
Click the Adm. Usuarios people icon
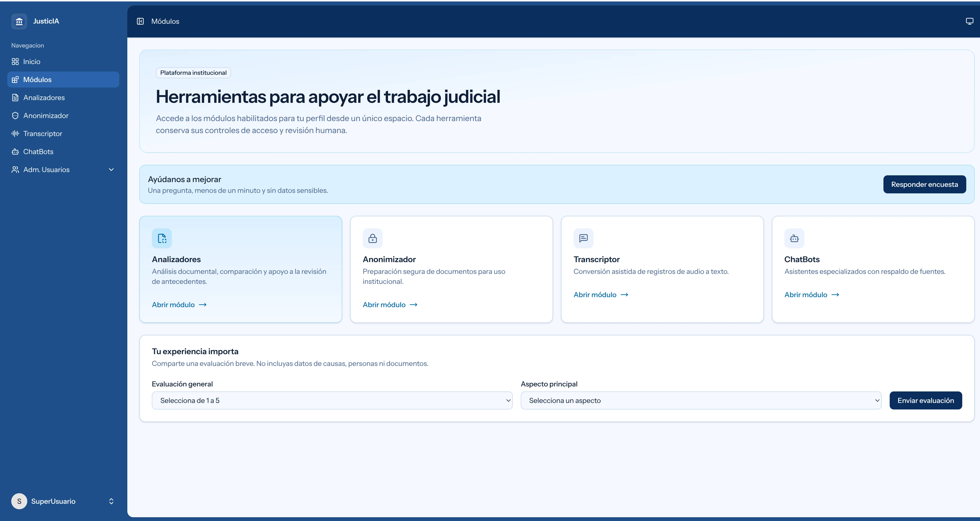pyautogui.click(x=15, y=170)
